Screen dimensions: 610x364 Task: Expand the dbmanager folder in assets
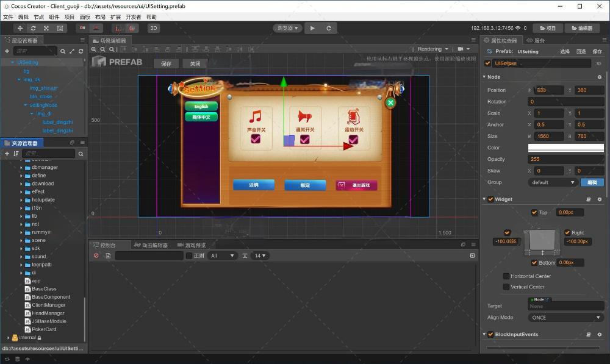(x=21, y=167)
